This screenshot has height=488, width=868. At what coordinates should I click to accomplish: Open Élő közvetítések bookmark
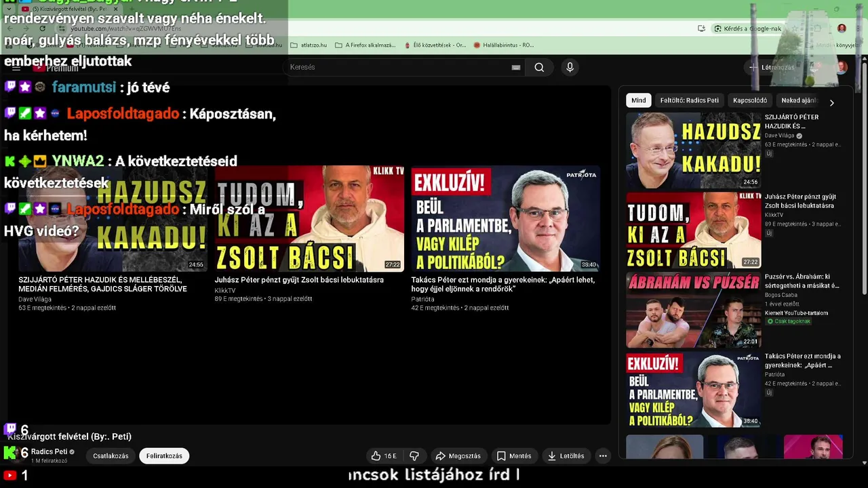(x=434, y=45)
